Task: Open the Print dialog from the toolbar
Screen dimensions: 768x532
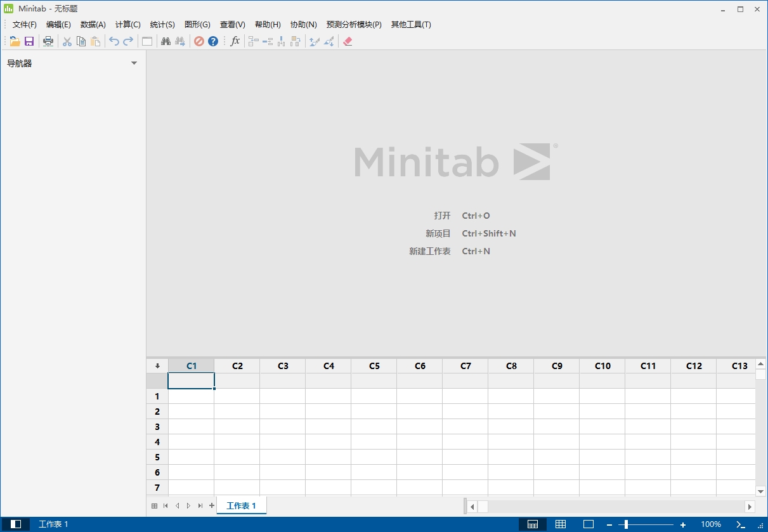Action: click(48, 41)
